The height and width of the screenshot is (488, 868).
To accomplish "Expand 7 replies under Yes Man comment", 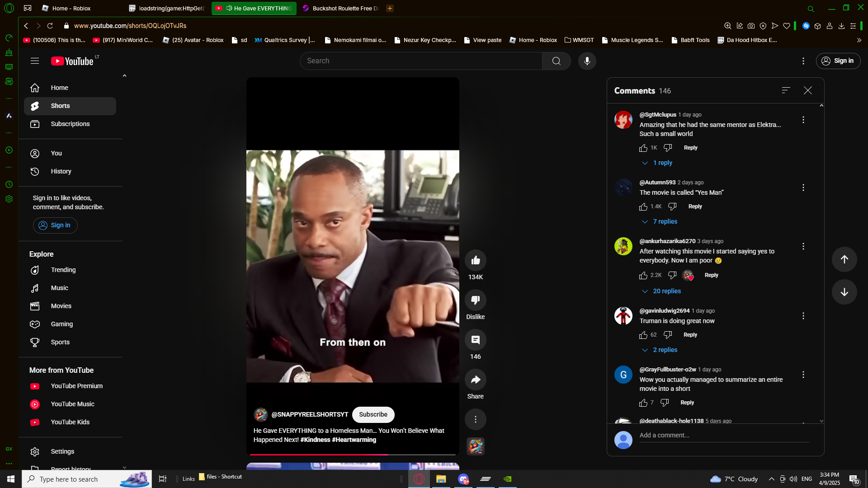I will (x=660, y=221).
